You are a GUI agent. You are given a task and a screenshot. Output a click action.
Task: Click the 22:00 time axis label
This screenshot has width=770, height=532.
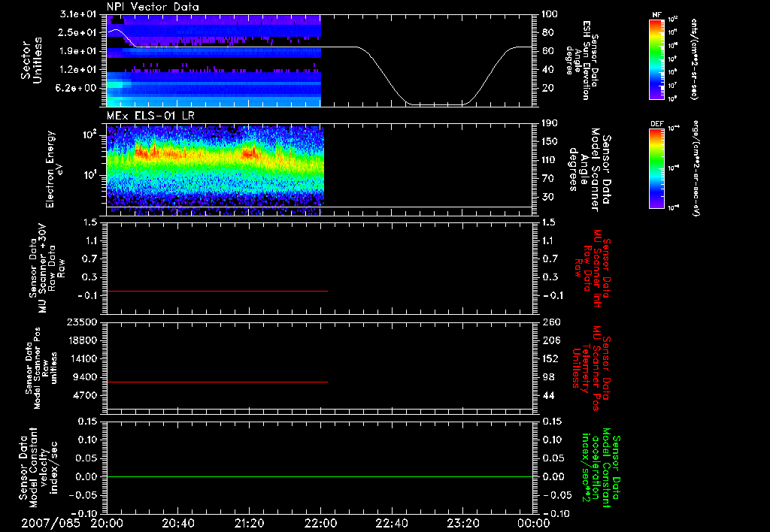point(320,523)
